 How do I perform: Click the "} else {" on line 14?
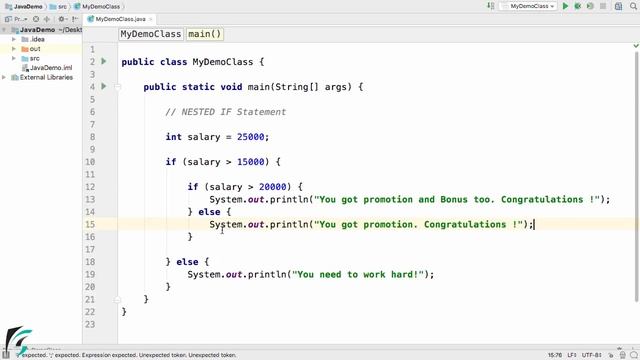(209, 212)
